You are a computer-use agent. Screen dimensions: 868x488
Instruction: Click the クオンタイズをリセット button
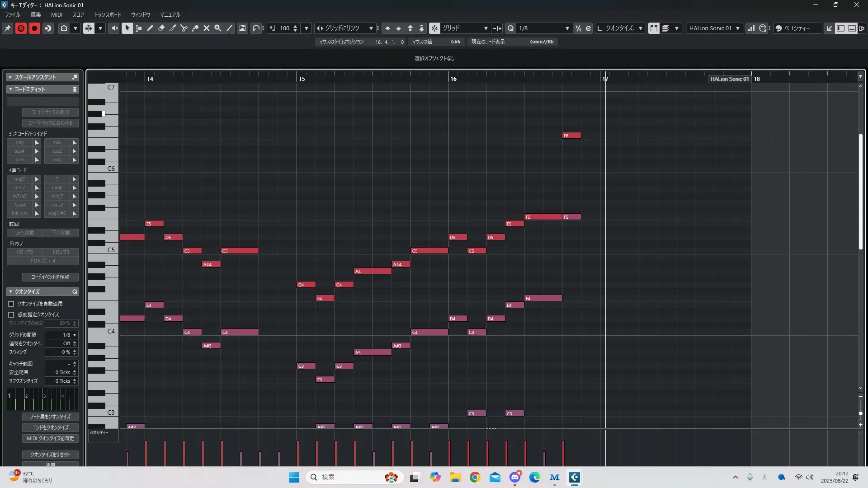pos(50,455)
